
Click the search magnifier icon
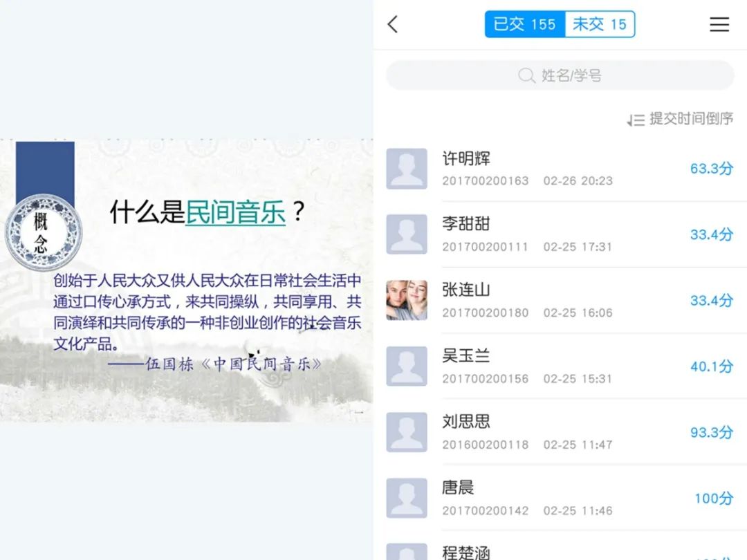tap(526, 75)
